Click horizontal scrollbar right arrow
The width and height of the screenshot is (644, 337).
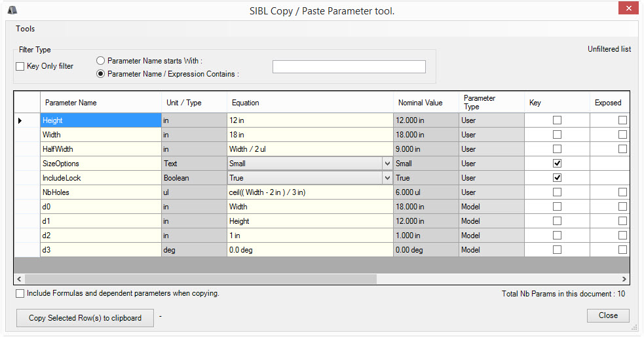click(x=624, y=279)
